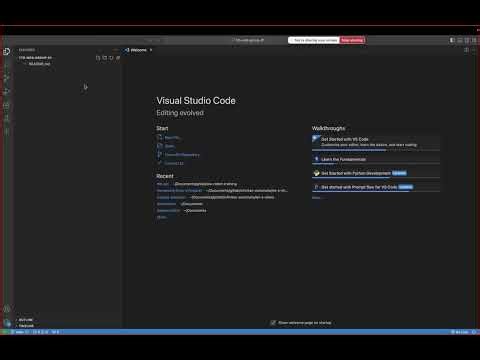Open the Run and Debug view
Viewport: 480px width, 360px height.
click(x=6, y=91)
